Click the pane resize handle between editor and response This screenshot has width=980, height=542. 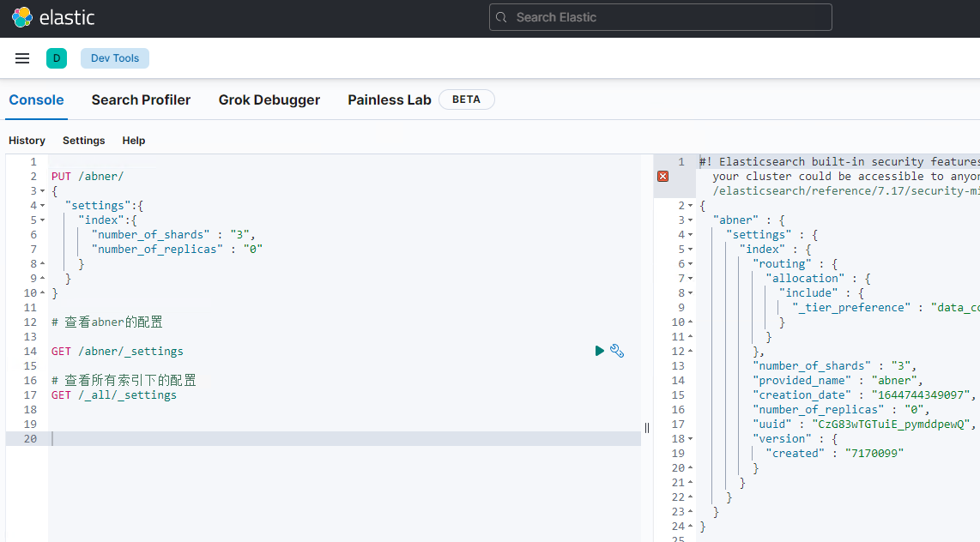tap(647, 428)
